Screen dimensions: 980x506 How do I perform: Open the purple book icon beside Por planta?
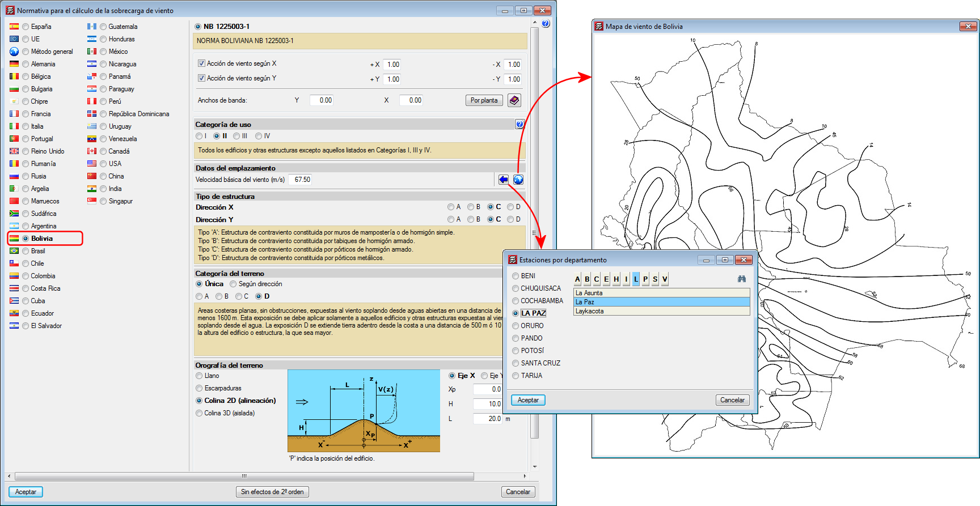click(x=514, y=100)
